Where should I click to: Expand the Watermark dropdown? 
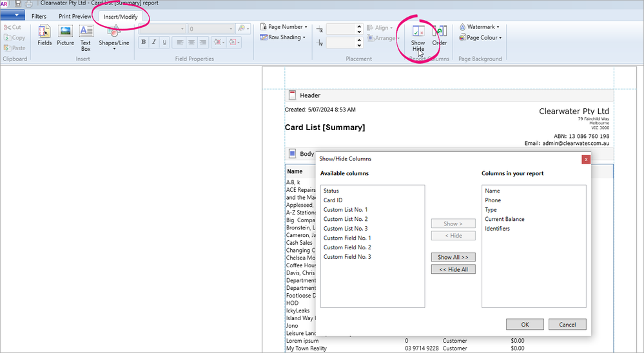(480, 27)
